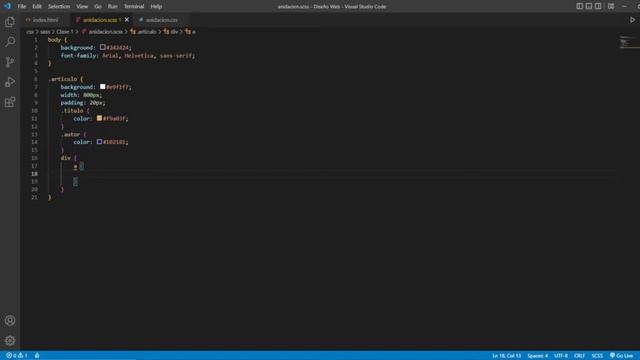Click line number 21 in gutter
Image resolution: width=640 pixels, height=360 pixels.
point(34,197)
